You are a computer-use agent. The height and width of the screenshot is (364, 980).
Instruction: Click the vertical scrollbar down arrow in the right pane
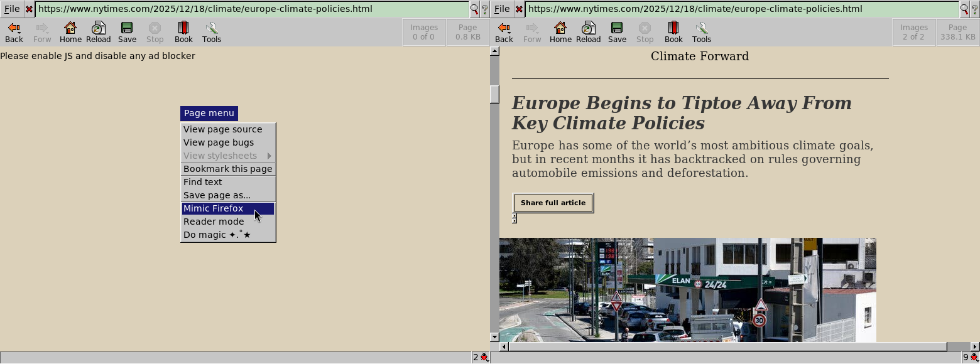(x=494, y=338)
